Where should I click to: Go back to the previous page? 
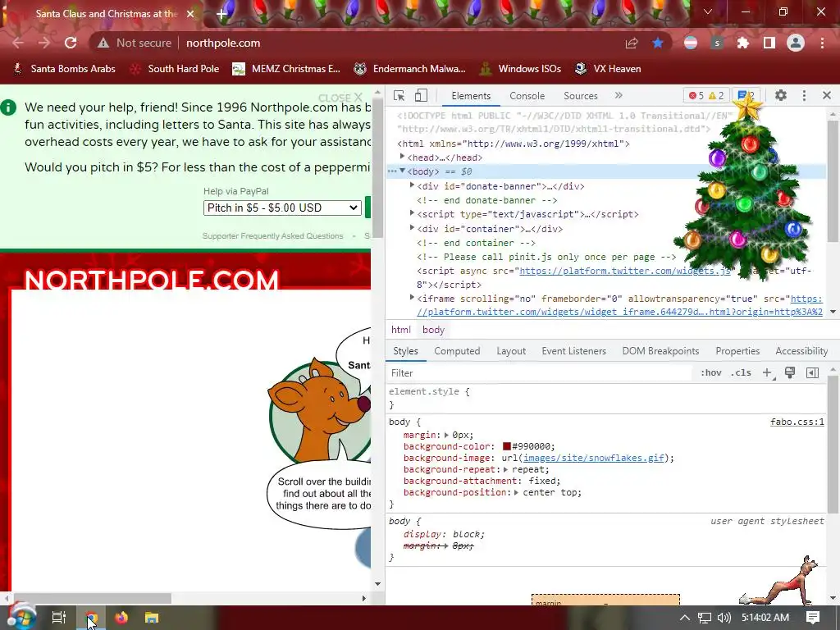pos(18,43)
